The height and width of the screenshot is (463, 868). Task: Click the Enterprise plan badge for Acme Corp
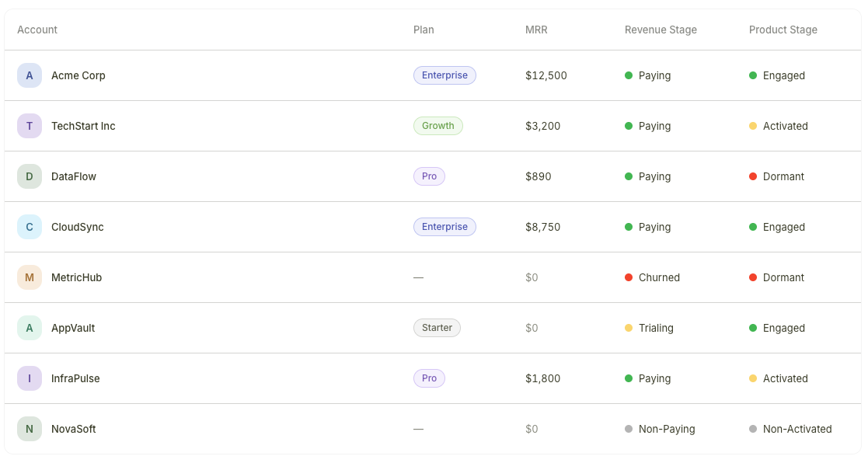444,75
